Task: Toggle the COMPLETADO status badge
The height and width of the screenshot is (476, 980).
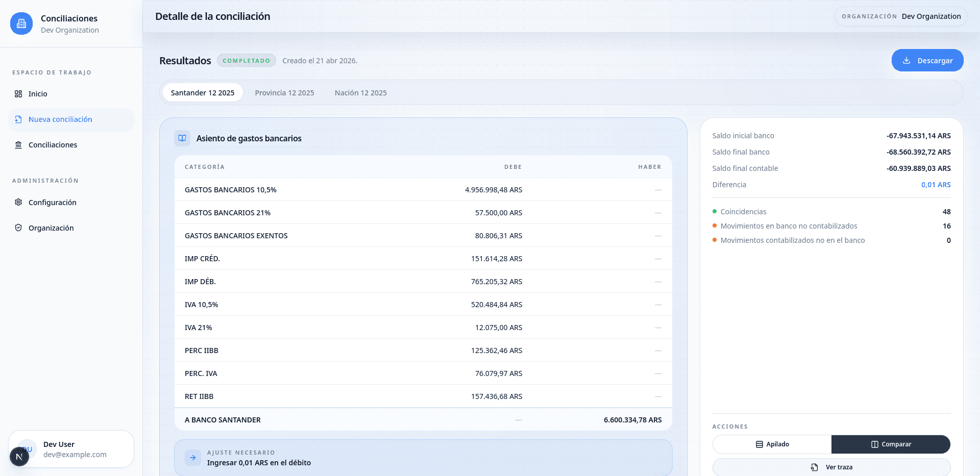Action: [x=247, y=60]
